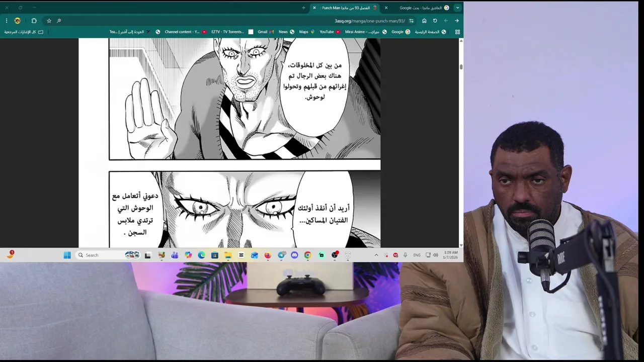Open Microsoft Store from the taskbar
The width and height of the screenshot is (644, 362).
tap(214, 255)
